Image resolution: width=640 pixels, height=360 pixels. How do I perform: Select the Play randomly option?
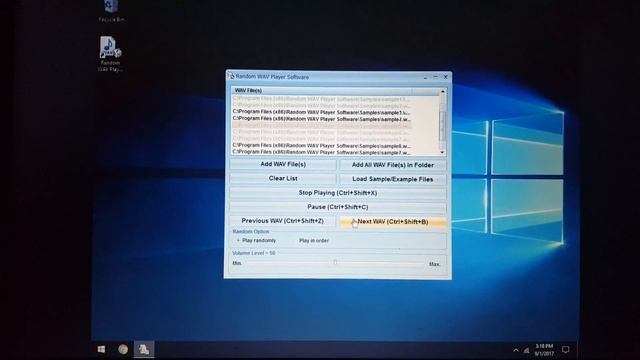pos(256,240)
